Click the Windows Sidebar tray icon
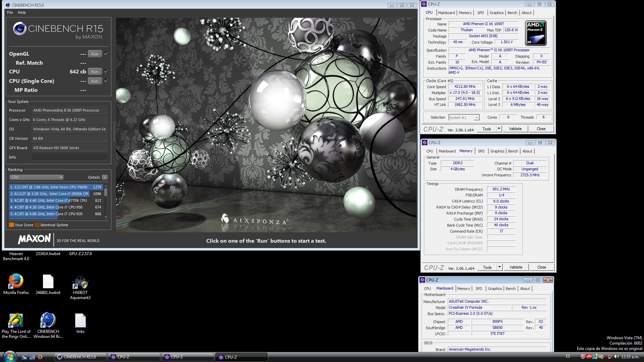 tap(594, 356)
